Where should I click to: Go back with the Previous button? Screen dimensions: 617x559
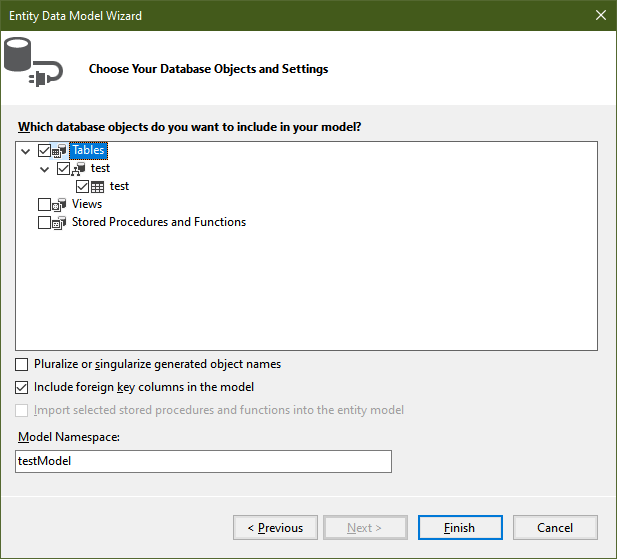(x=275, y=528)
